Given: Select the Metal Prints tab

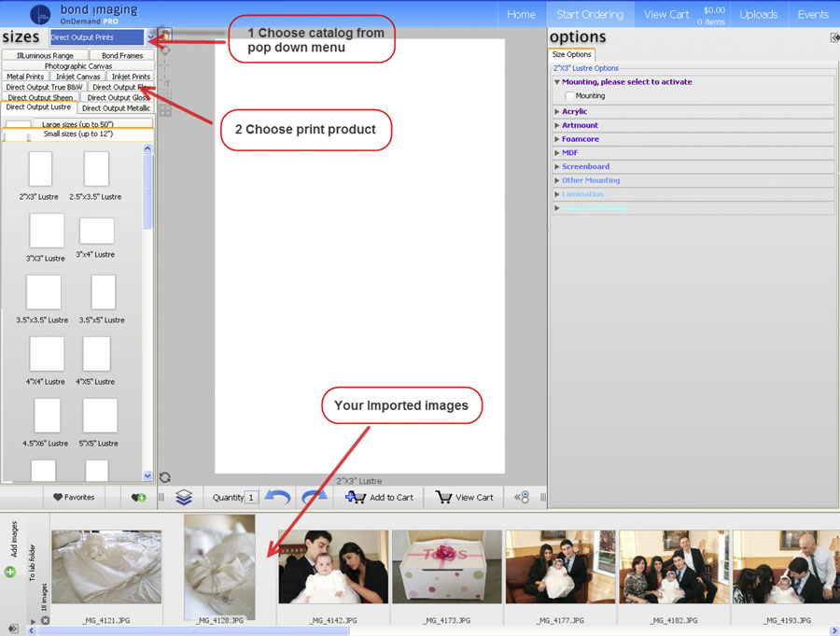Looking at the screenshot, I should click(x=25, y=77).
